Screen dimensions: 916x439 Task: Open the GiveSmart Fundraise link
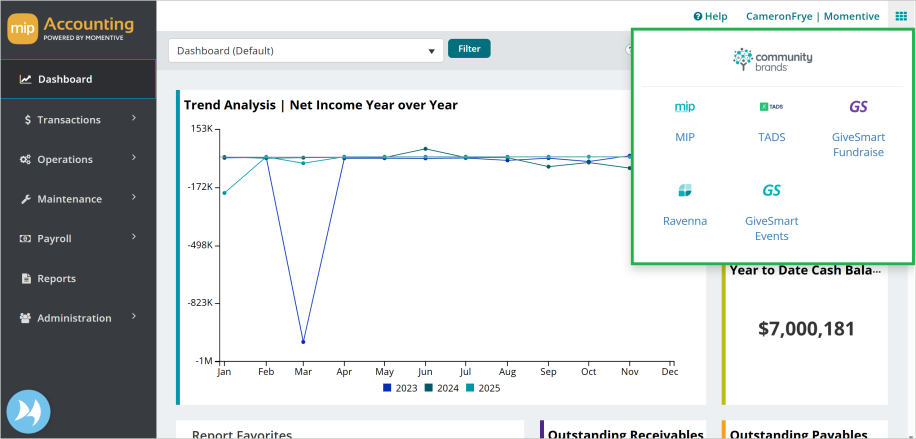(x=858, y=145)
